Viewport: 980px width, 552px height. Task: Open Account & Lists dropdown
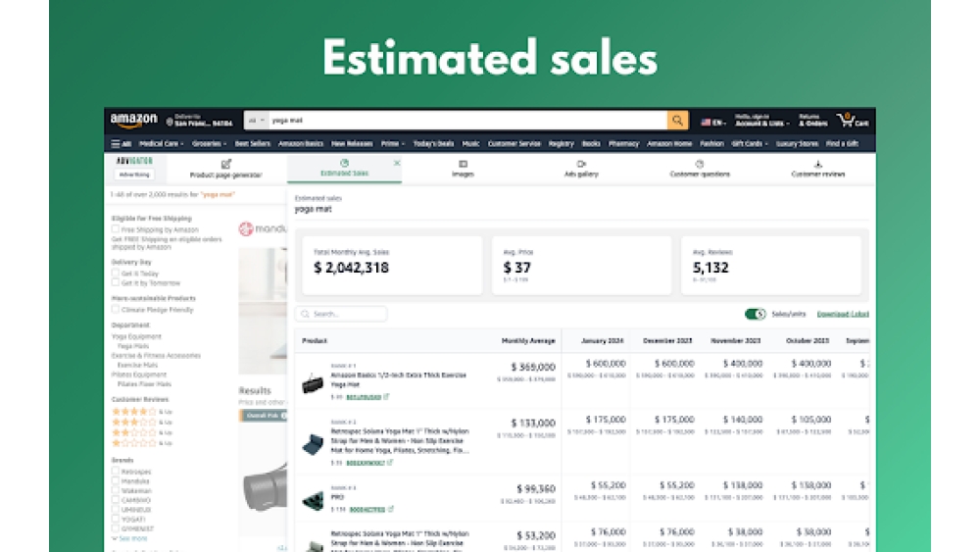[761, 120]
